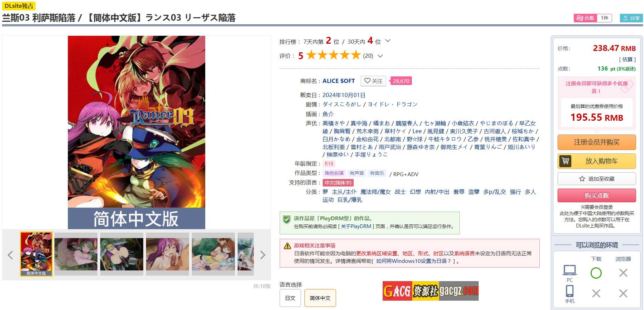This screenshot has width=644, height=310.
Task: Select the second preview thumbnail image
Action: 76,254
